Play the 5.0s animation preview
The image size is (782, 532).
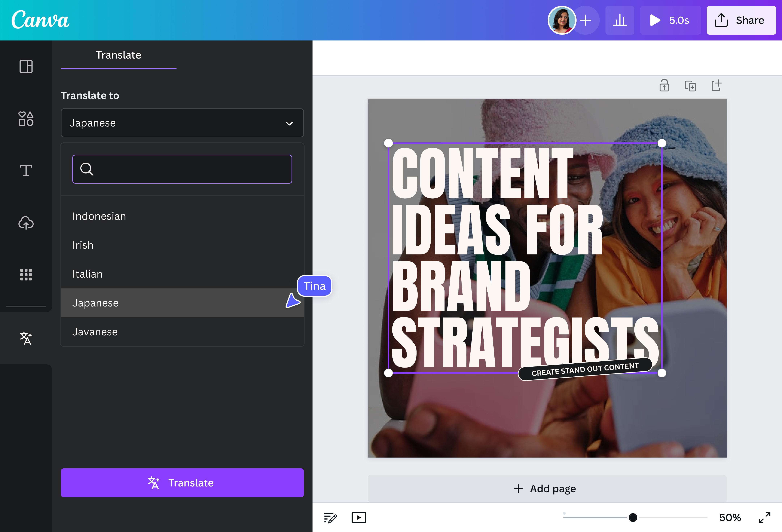(670, 20)
